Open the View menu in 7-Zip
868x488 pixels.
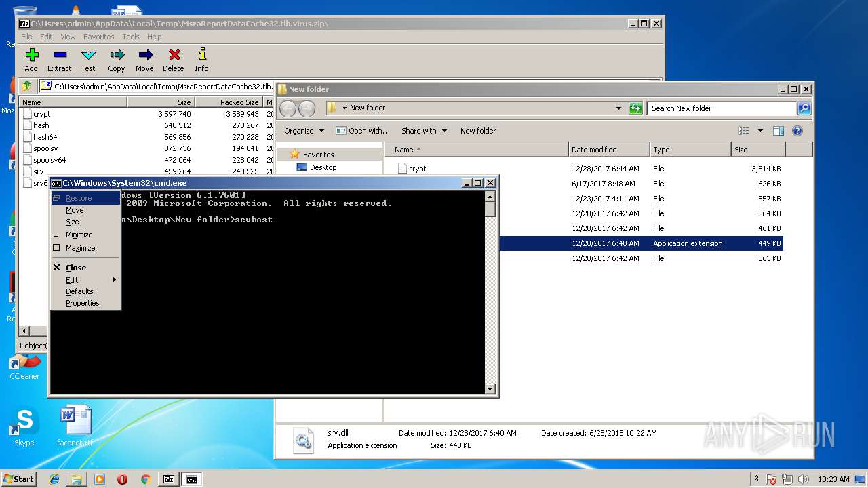tap(68, 37)
